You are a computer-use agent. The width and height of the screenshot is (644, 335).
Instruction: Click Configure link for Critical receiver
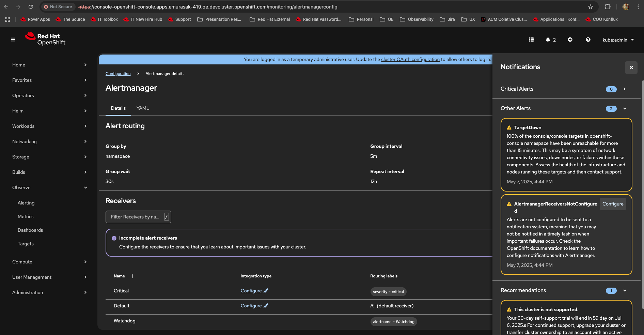[251, 291]
